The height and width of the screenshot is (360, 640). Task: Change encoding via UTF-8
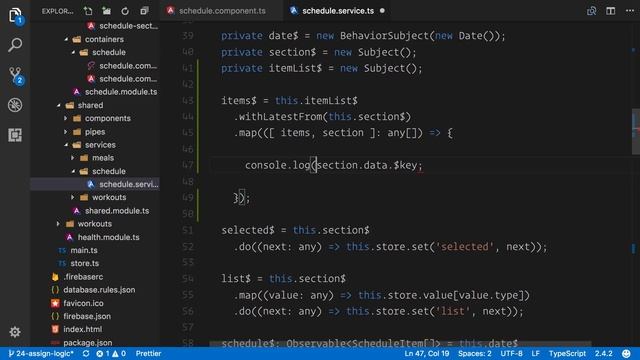point(511,353)
